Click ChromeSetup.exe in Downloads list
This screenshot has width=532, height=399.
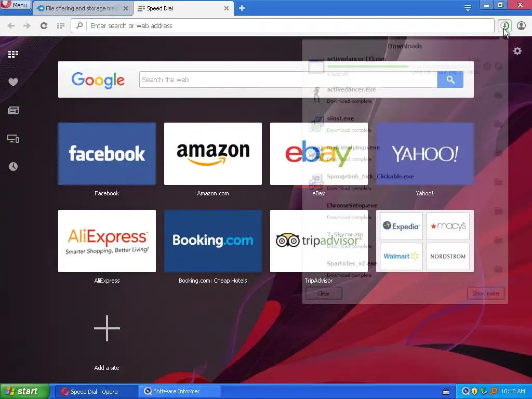[352, 205]
